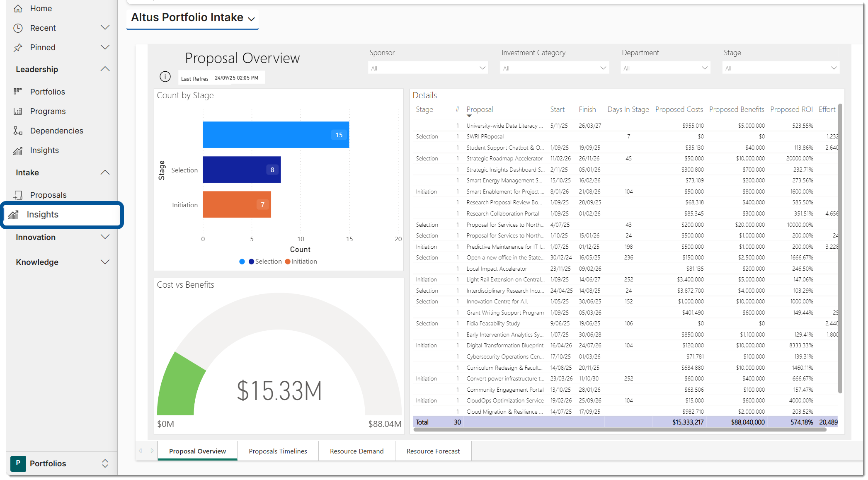Collapse the Leadership section
868x480 pixels.
[x=105, y=69]
